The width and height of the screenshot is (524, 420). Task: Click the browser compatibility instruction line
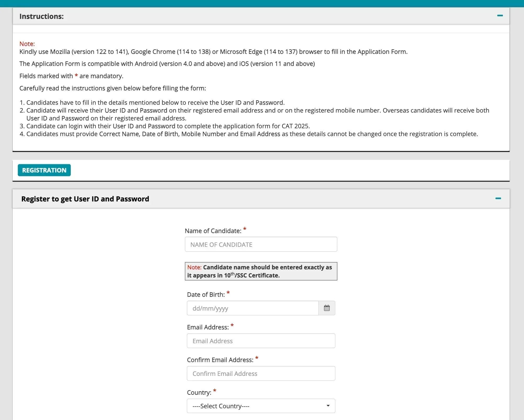[213, 52]
